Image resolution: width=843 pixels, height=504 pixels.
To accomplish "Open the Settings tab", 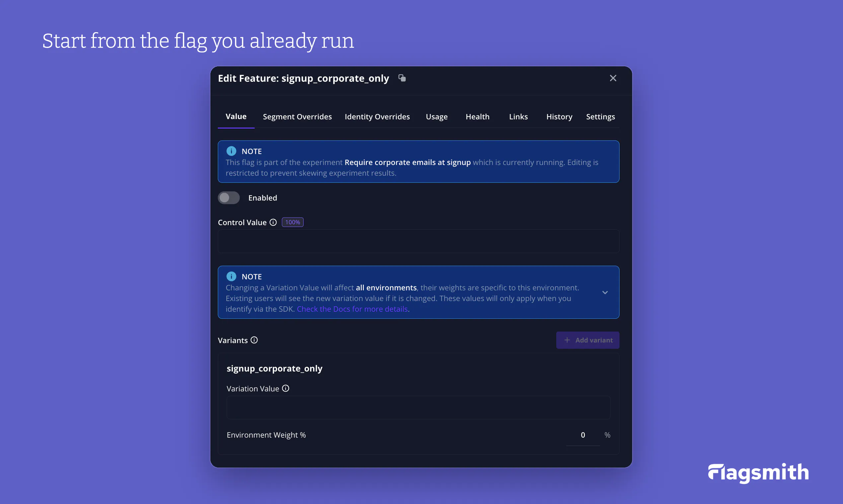I will tap(600, 116).
